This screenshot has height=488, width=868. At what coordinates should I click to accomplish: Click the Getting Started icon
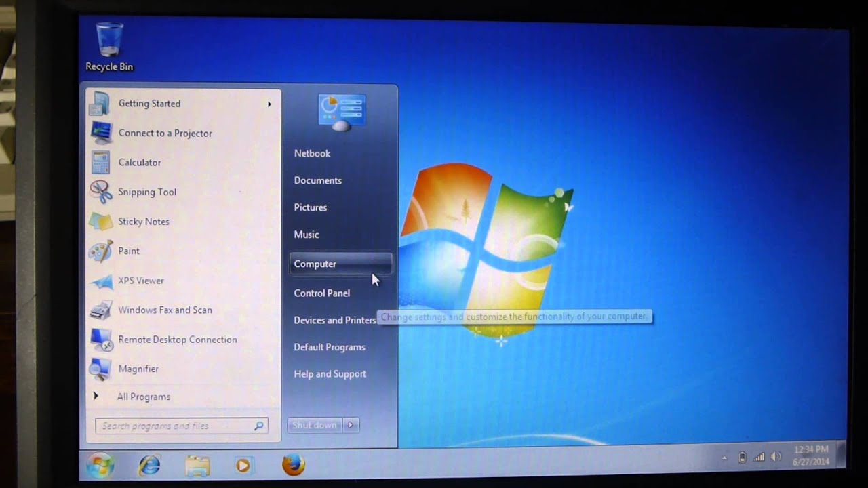(x=100, y=104)
